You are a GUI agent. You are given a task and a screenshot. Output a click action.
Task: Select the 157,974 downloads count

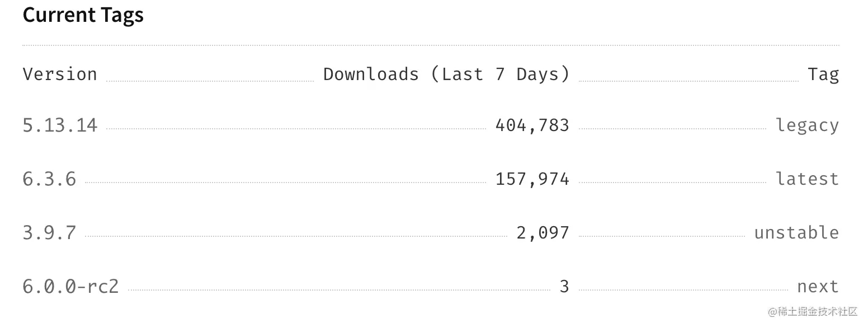pos(532,179)
